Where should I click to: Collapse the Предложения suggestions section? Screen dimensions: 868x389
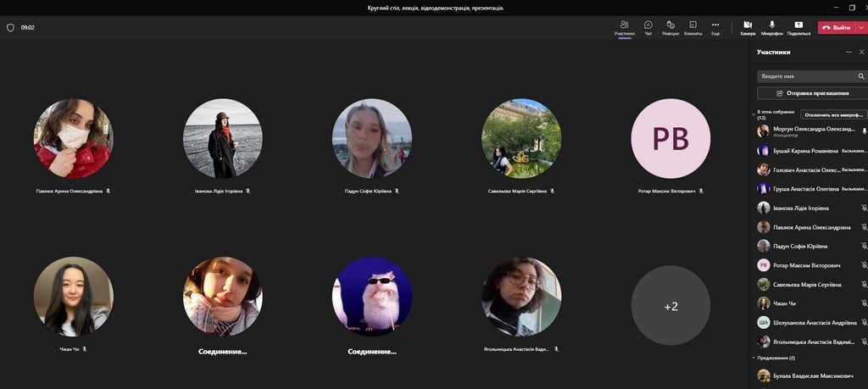coord(754,358)
